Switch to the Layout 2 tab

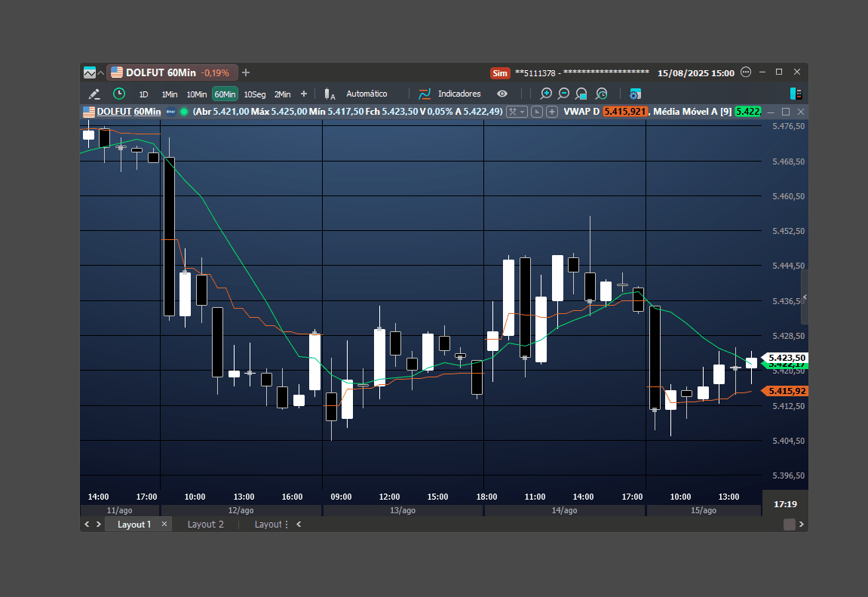[205, 525]
